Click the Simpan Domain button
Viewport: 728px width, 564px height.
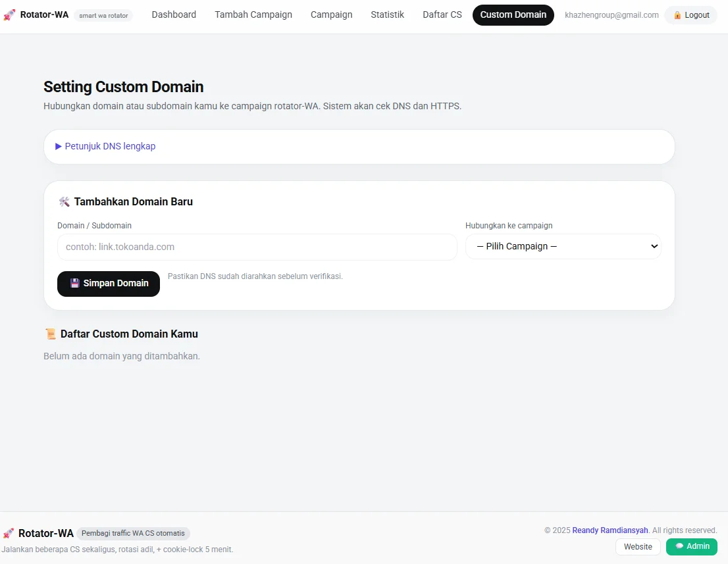(108, 284)
